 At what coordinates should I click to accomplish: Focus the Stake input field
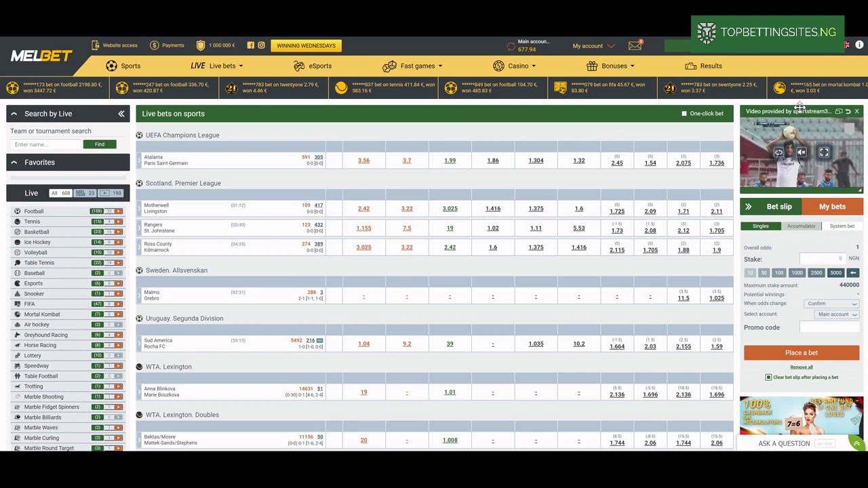click(x=823, y=259)
